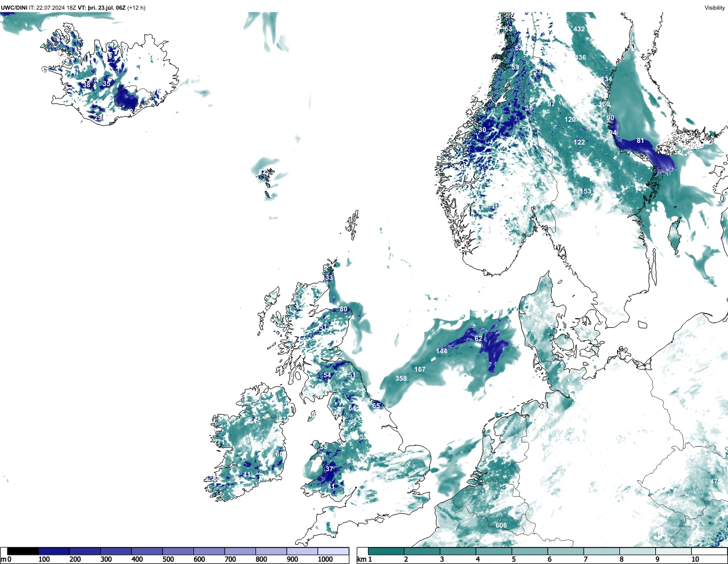Click the 37 value over Wales

(329, 469)
